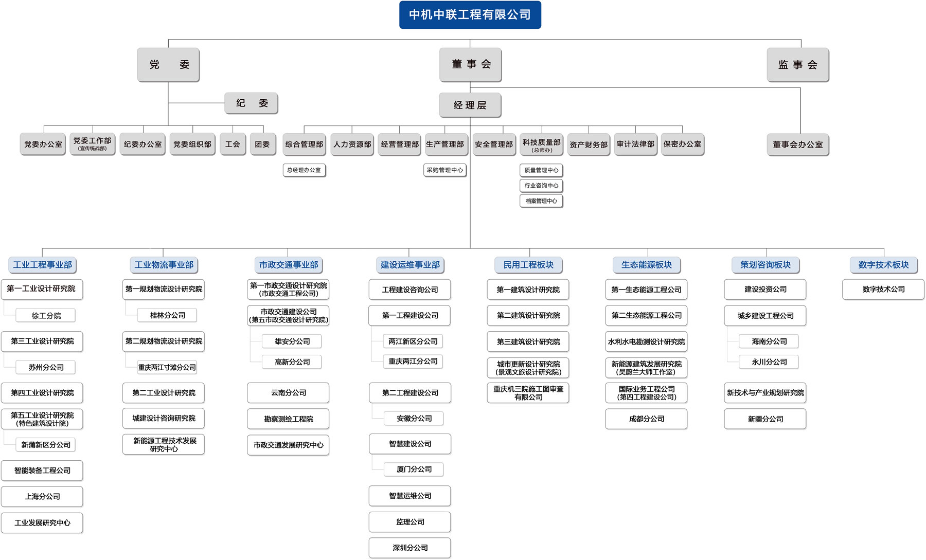This screenshot has height=560, width=926.
Task: Open the 市政交通事业部 heading
Action: coord(289,265)
